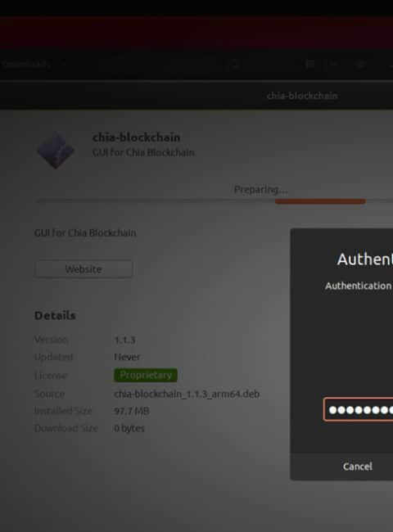Open view options arrow beside list view icon
Image resolution: width=393 pixels, height=532 pixels.
(333, 64)
